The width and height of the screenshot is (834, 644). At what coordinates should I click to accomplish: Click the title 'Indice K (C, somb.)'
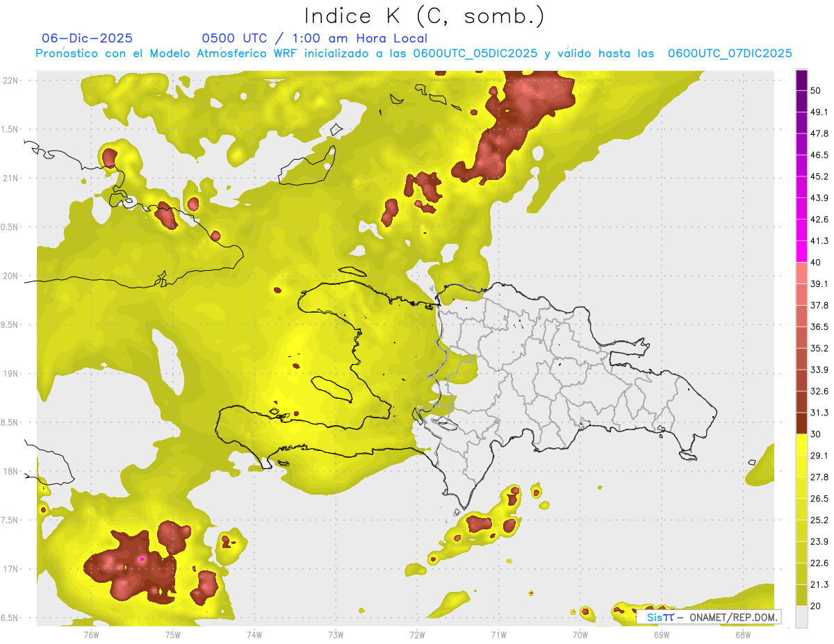[x=425, y=17]
